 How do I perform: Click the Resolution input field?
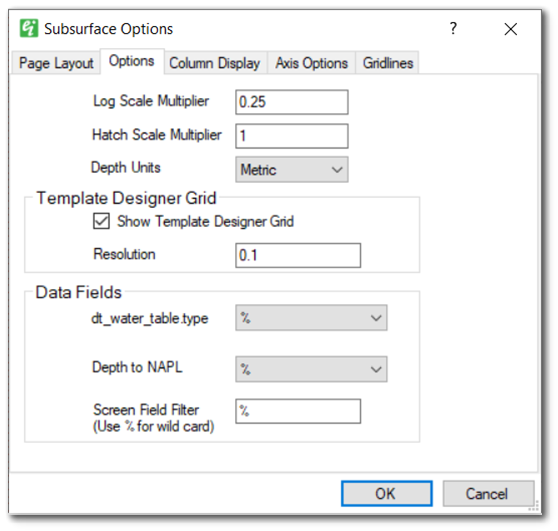298,256
